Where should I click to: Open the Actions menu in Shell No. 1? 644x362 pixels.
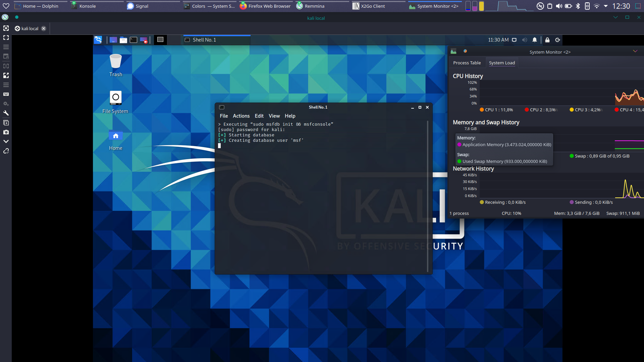pos(241,116)
